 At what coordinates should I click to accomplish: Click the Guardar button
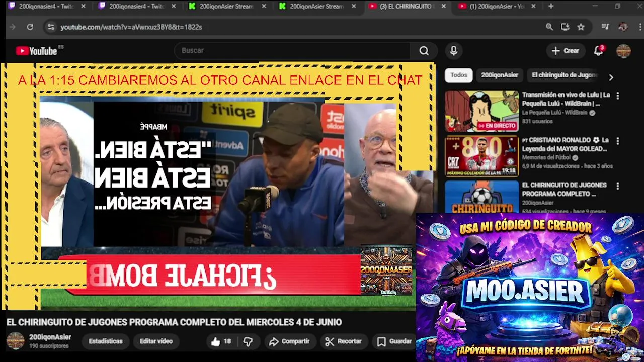click(x=395, y=341)
